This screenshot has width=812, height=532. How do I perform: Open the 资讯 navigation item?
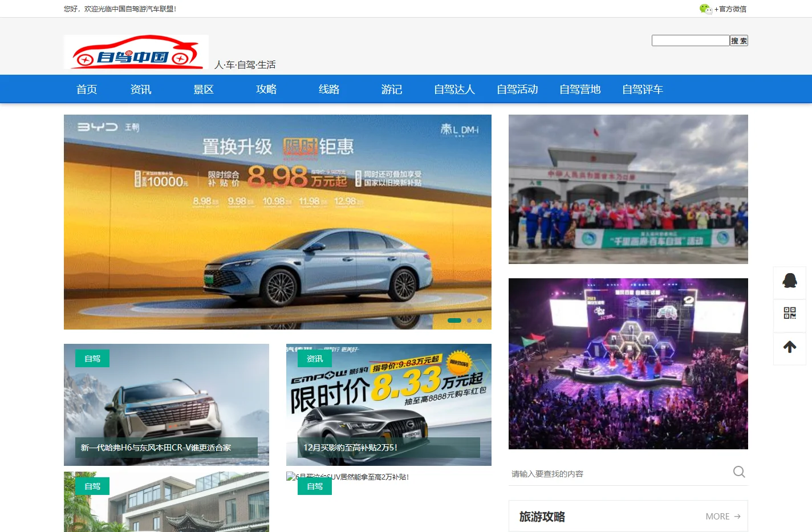tap(141, 89)
